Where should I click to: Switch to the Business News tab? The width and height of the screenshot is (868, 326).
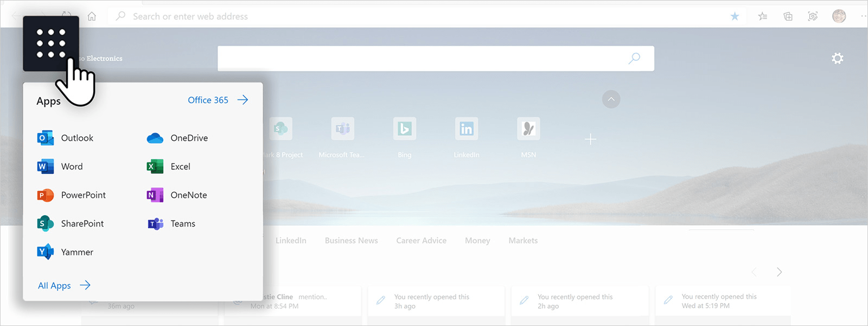coord(352,241)
